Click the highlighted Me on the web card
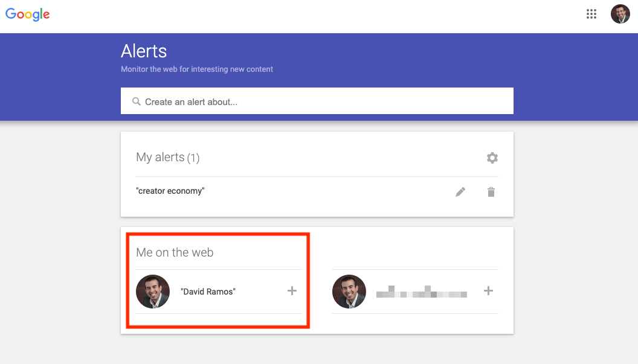This screenshot has height=364, width=638. 217,280
